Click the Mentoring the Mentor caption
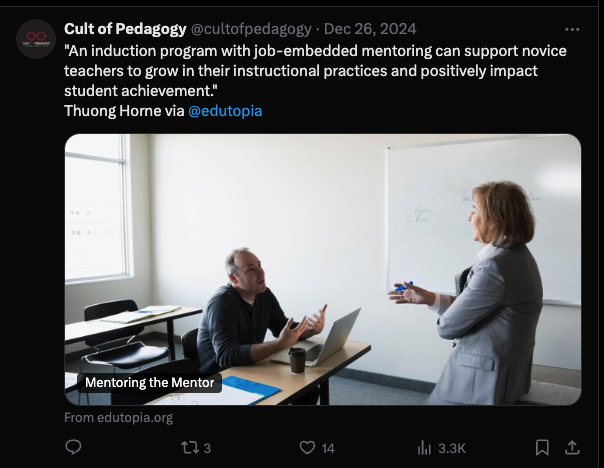The height and width of the screenshot is (468, 604). pyautogui.click(x=151, y=383)
